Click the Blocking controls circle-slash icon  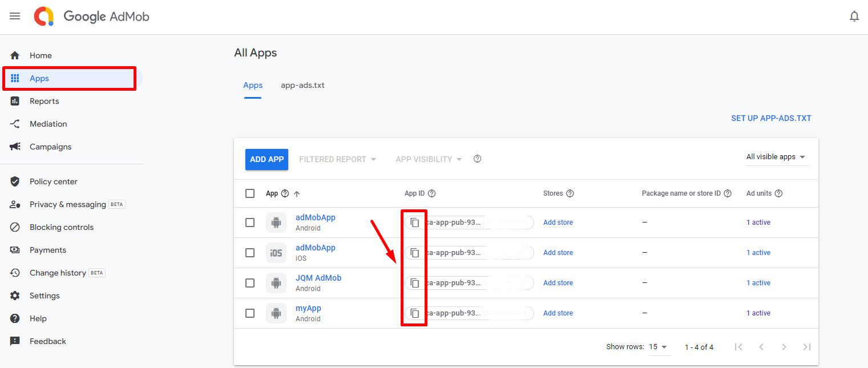point(15,227)
